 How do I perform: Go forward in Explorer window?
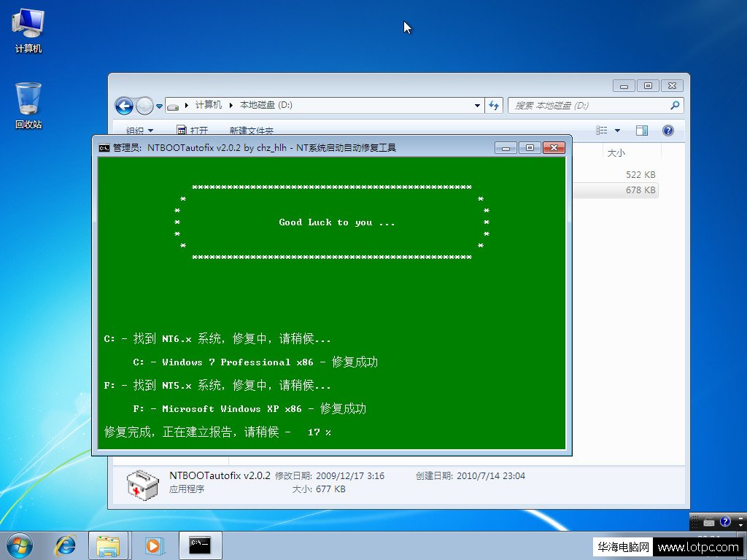(x=144, y=106)
